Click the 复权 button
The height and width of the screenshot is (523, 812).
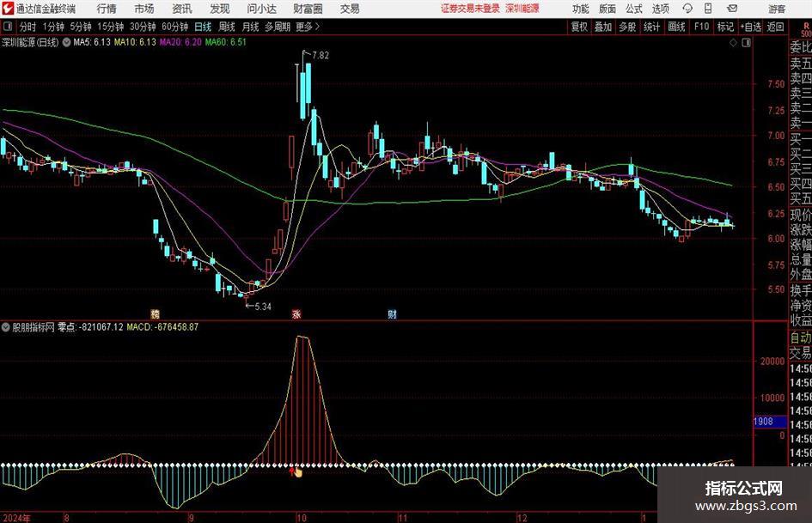click(579, 27)
